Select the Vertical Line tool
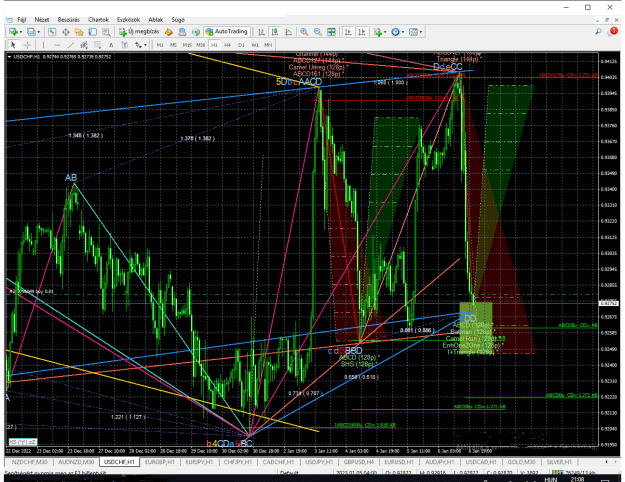 (43, 45)
